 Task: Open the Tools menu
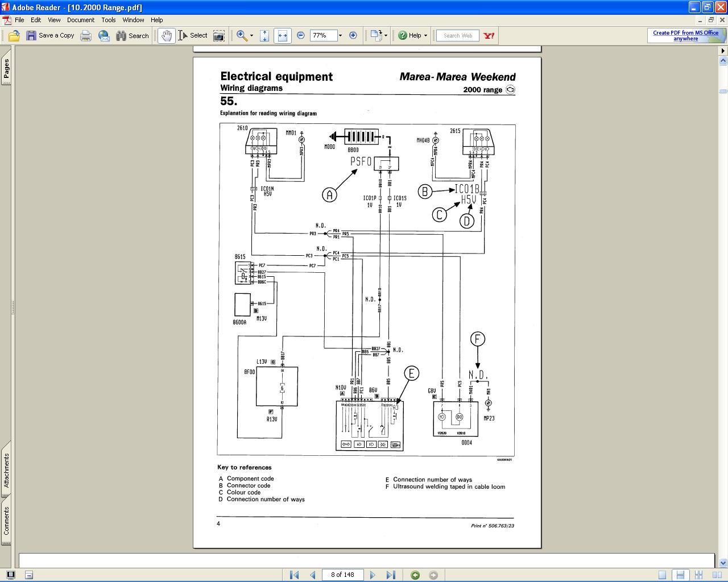tap(109, 19)
